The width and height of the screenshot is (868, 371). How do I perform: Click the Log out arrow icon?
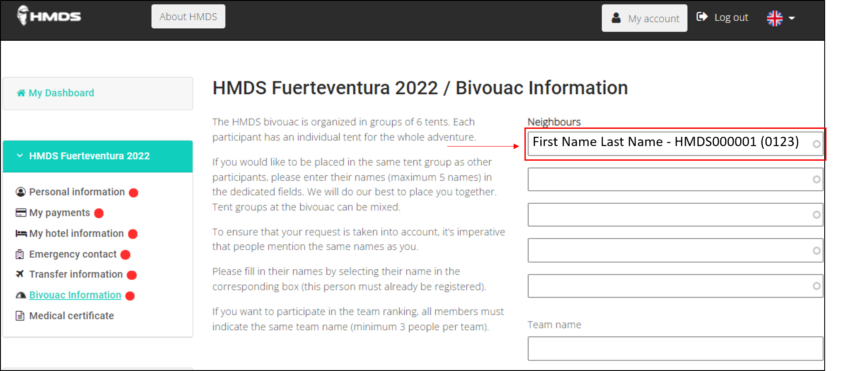702,17
